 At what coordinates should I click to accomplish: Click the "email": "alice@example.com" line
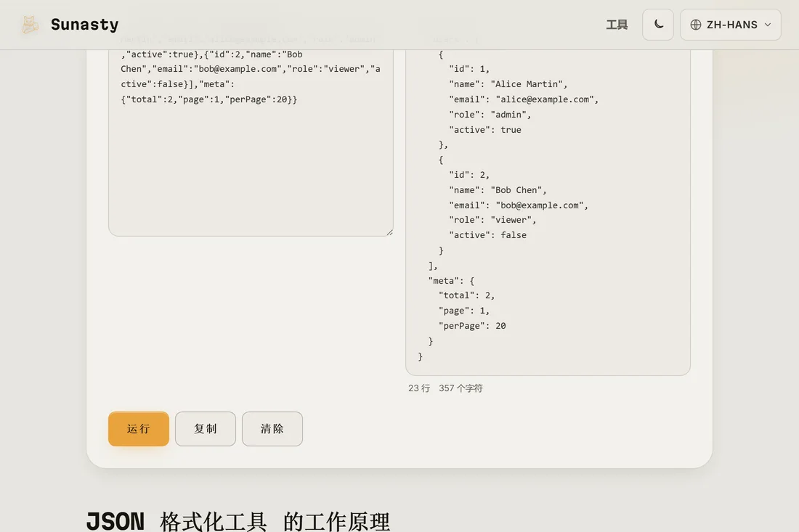[x=524, y=99]
